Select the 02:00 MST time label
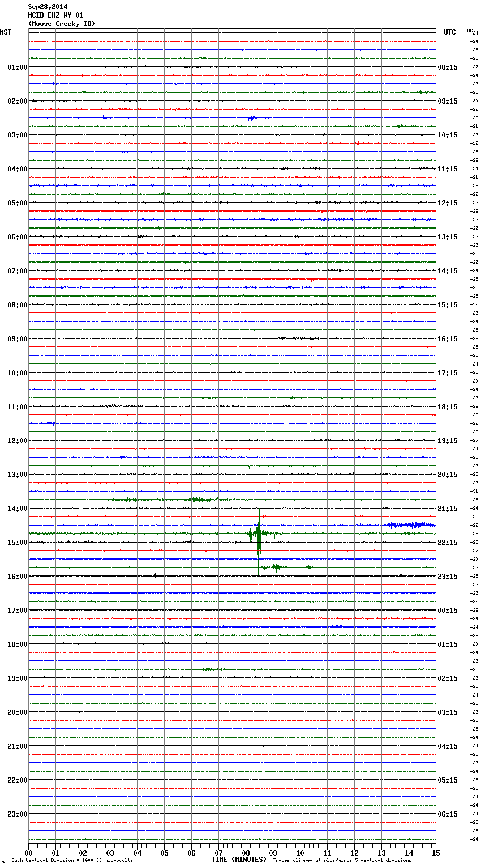This screenshot has width=481, height=868. [x=18, y=101]
